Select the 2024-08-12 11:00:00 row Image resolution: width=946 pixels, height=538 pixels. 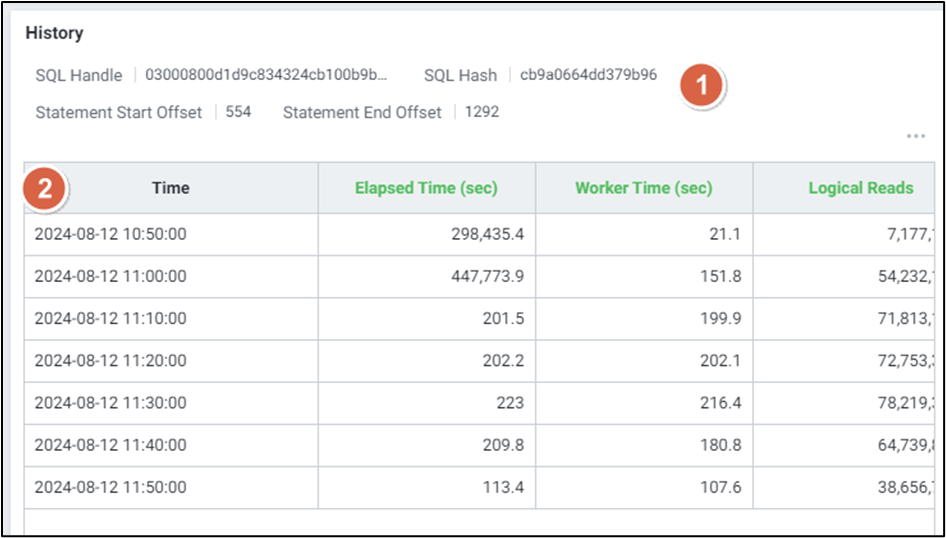point(110,276)
